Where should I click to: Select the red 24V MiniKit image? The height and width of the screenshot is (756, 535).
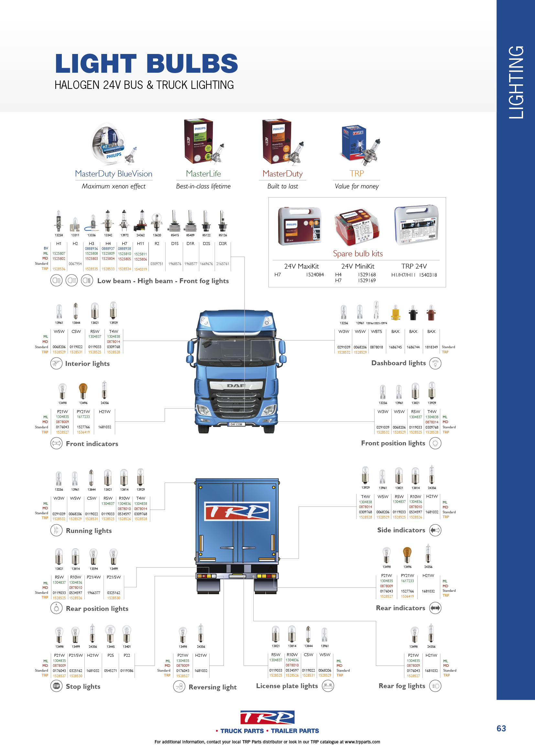point(357,227)
